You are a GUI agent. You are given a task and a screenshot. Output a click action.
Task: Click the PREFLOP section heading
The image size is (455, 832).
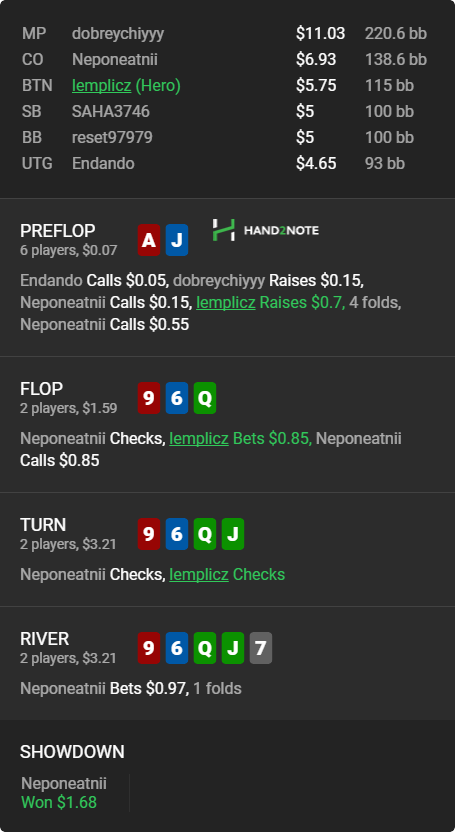58,231
